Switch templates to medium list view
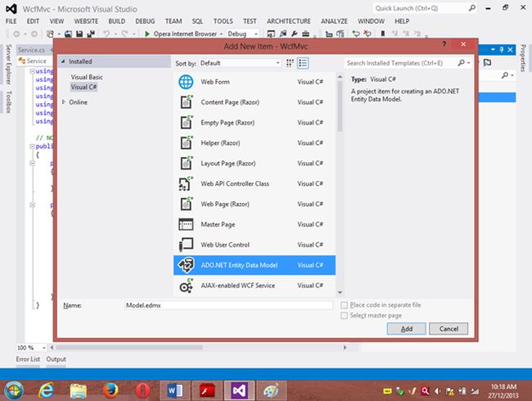This screenshot has height=401, width=532. click(x=303, y=63)
